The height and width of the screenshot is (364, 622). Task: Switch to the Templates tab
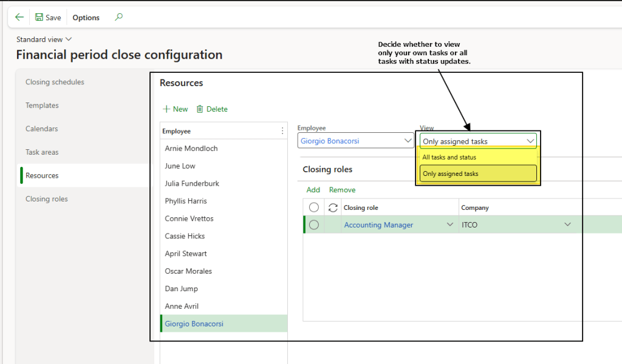[x=42, y=106]
